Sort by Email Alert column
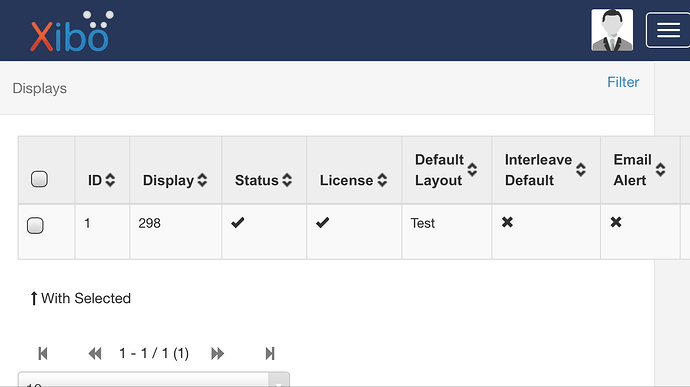This screenshot has height=387, width=690. pyautogui.click(x=639, y=170)
